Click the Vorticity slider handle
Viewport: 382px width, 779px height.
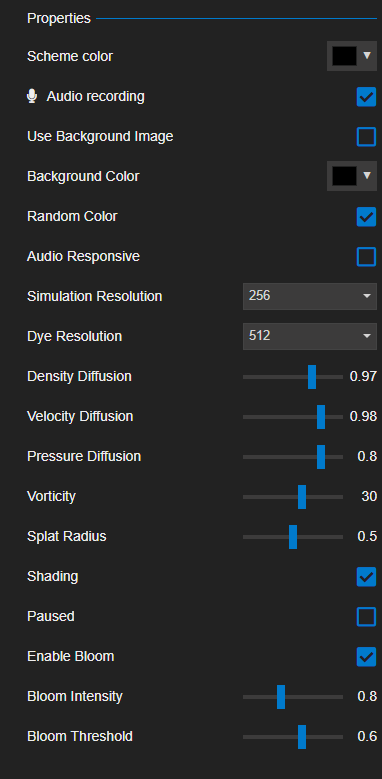tap(302, 497)
